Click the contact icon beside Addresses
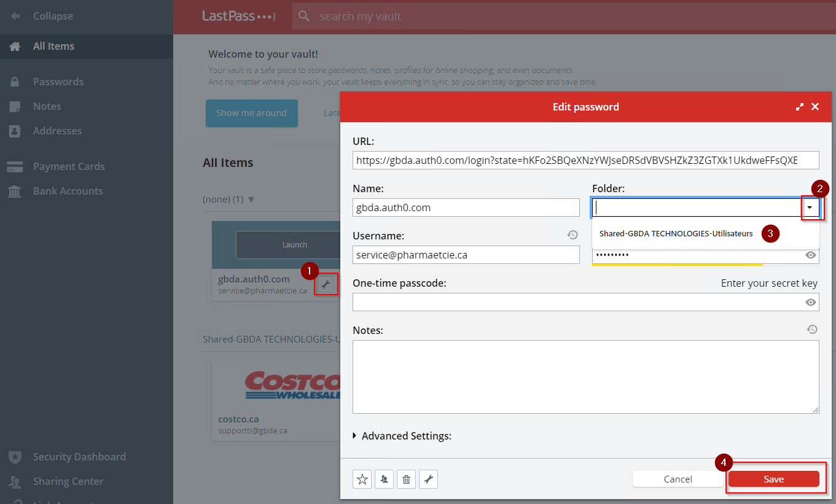The image size is (836, 504). pos(15,131)
